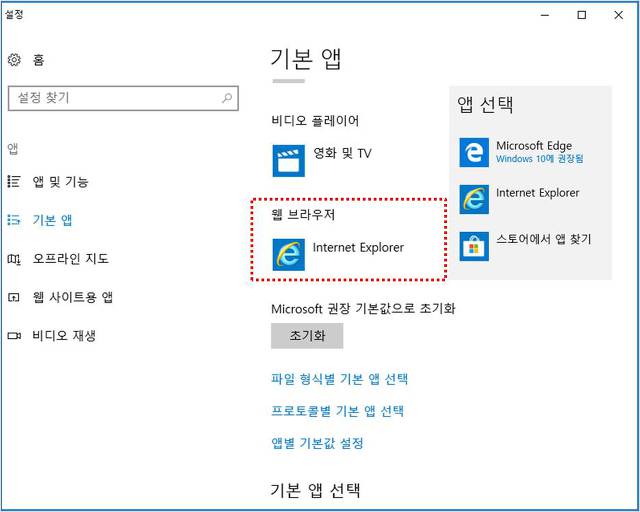Close the 설정 window
The height and width of the screenshot is (512, 640).
click(618, 15)
